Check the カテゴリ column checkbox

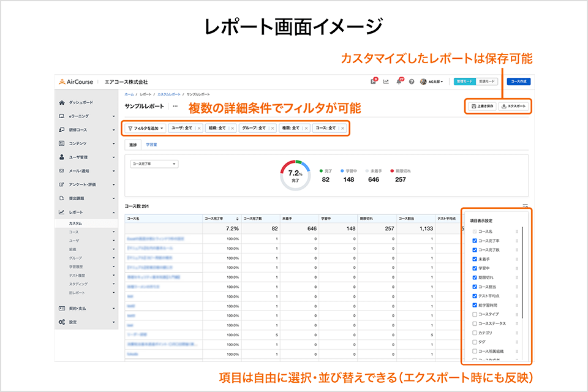click(x=474, y=333)
